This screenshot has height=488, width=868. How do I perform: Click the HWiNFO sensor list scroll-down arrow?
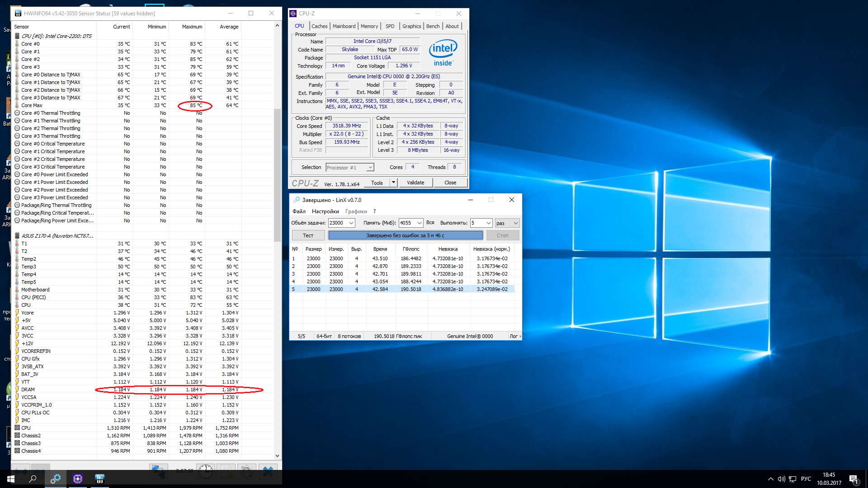tap(277, 456)
